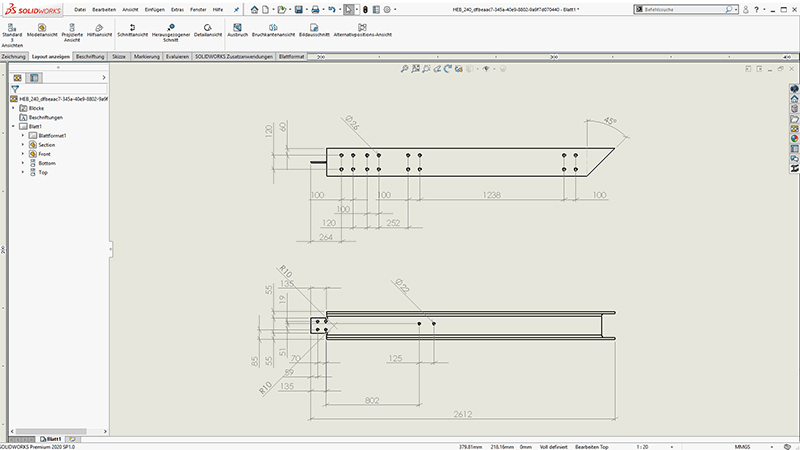
Task: Open the Einfügen menu
Action: coord(153,9)
